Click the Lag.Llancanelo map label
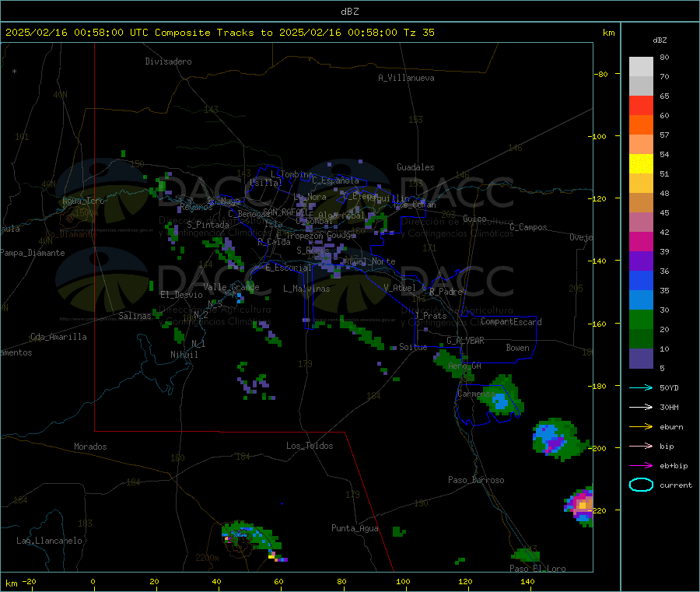Image resolution: width=700 pixels, height=592 pixels. point(50,541)
